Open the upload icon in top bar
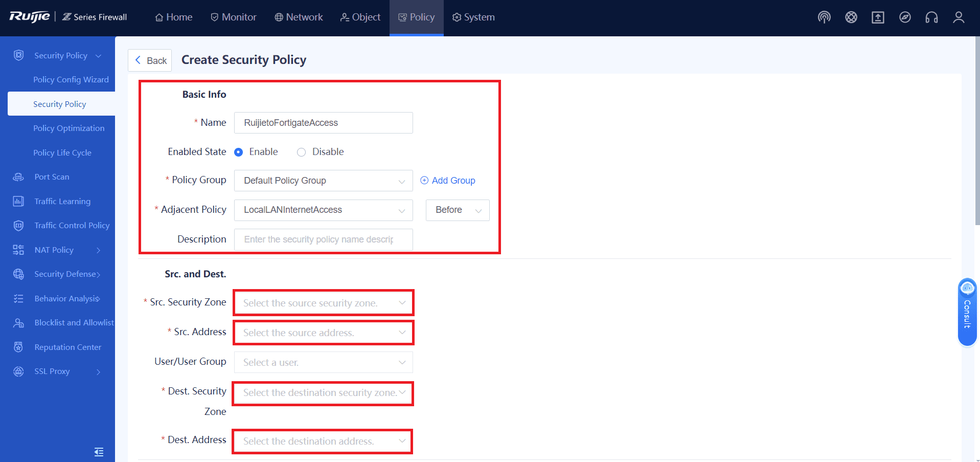The height and width of the screenshot is (462, 980). point(878,17)
